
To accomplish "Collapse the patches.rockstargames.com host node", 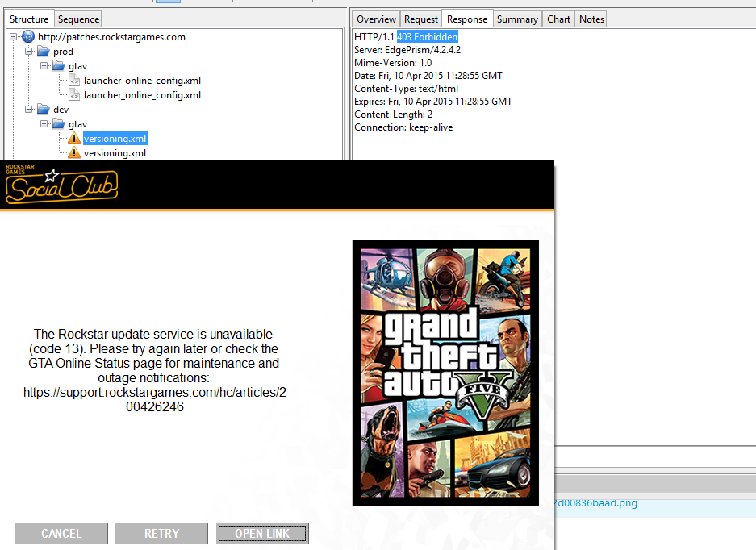I will point(14,36).
